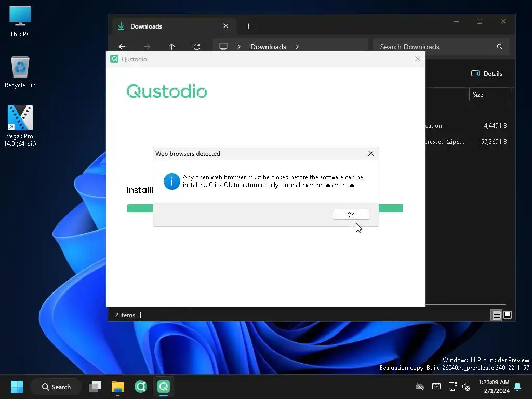Open File Explorer from taskbar

(118, 387)
